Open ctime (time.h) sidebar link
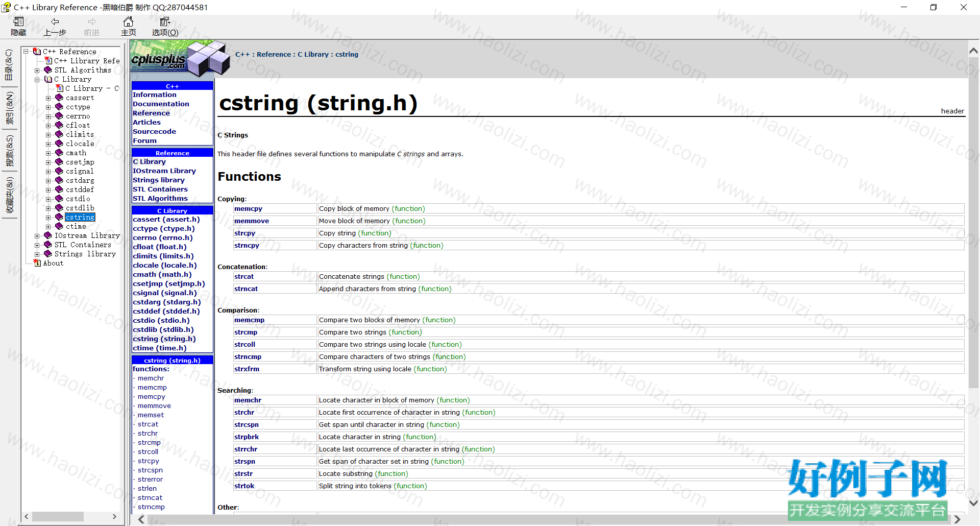Viewport: 980px width, 526px height. (x=160, y=348)
